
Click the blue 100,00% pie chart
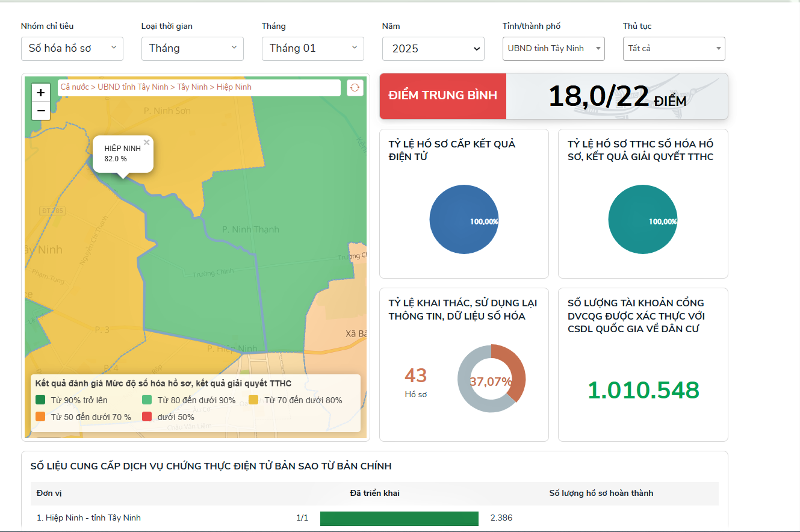point(464,219)
